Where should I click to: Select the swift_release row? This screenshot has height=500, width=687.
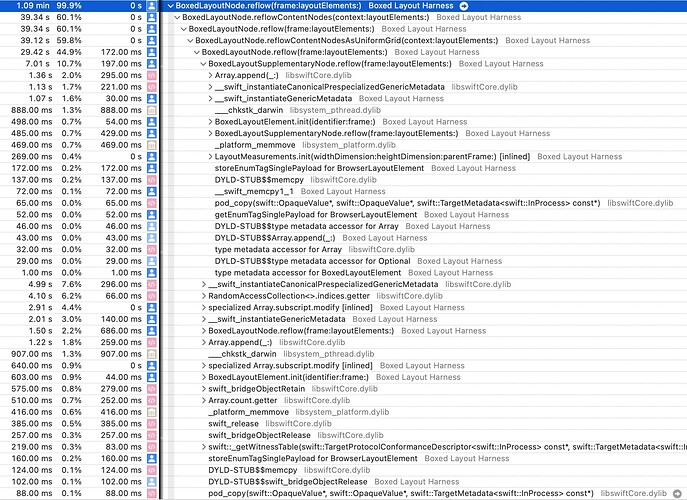(x=344, y=424)
